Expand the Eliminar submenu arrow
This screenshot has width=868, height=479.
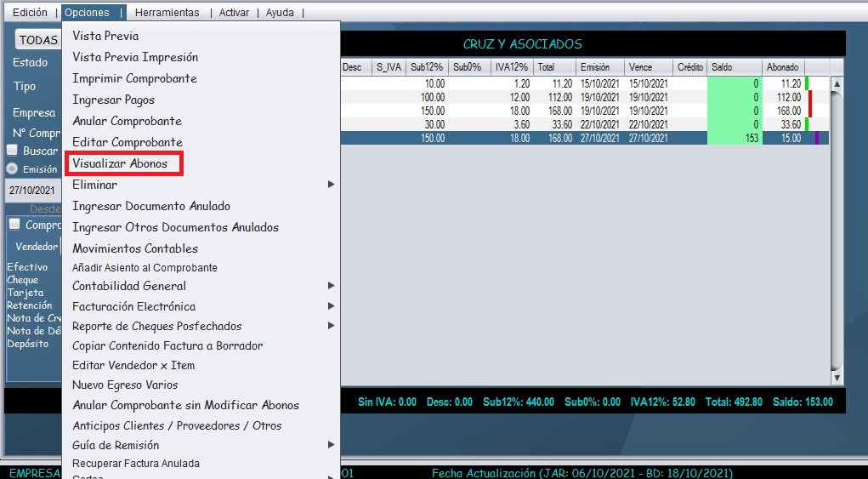click(x=331, y=185)
